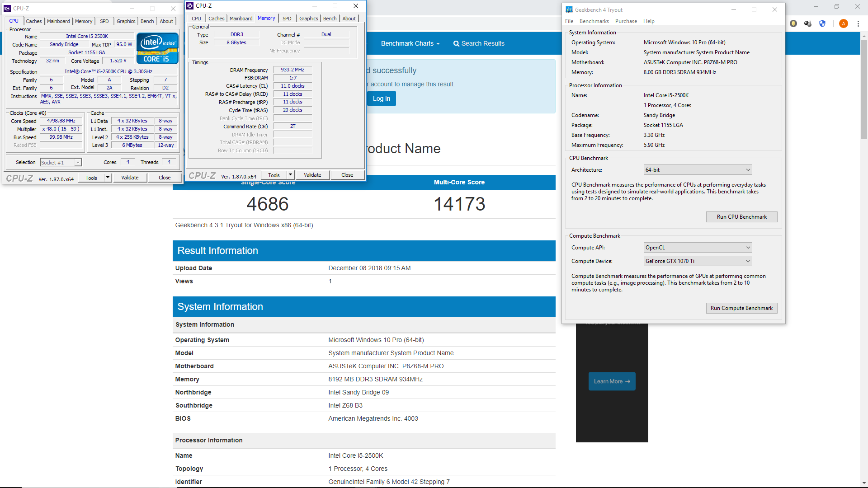
Task: Click Maximum Frequency value 5.90 GHz in Geekbench
Action: click(x=654, y=145)
